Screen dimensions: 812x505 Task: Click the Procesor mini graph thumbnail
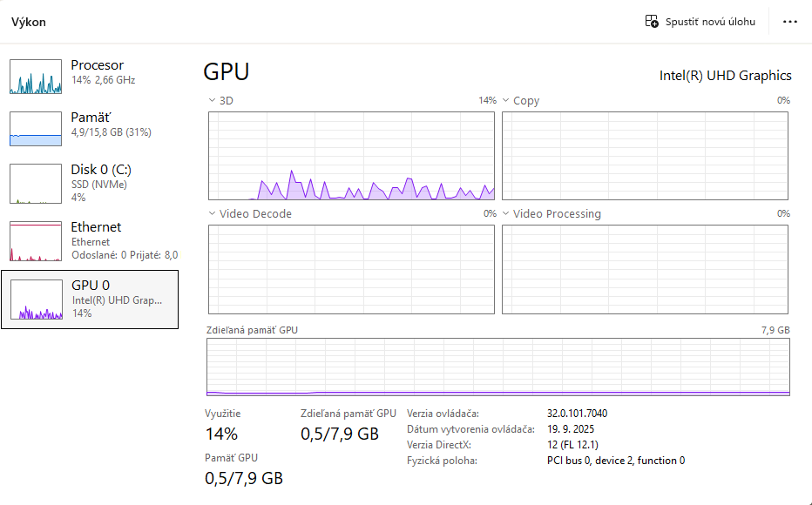click(x=36, y=77)
